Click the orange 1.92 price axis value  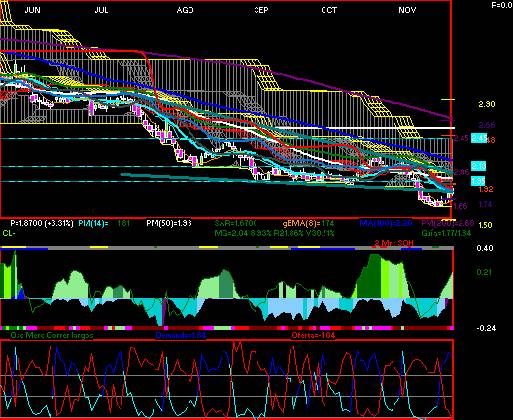[486, 189]
